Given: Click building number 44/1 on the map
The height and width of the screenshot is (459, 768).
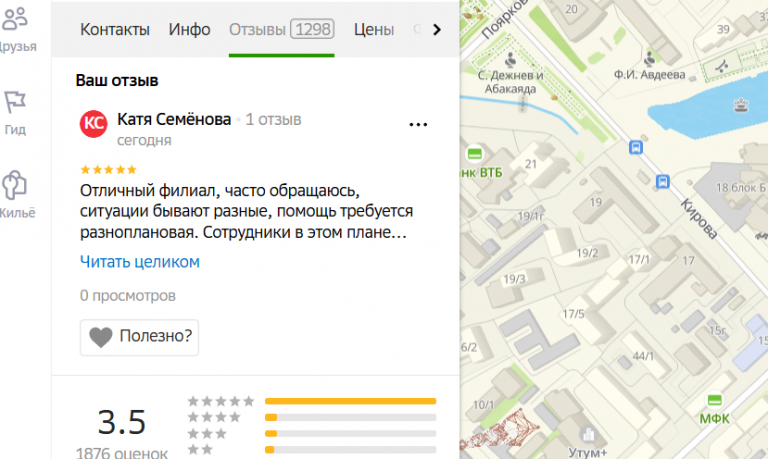Looking at the screenshot, I should pos(643,356).
